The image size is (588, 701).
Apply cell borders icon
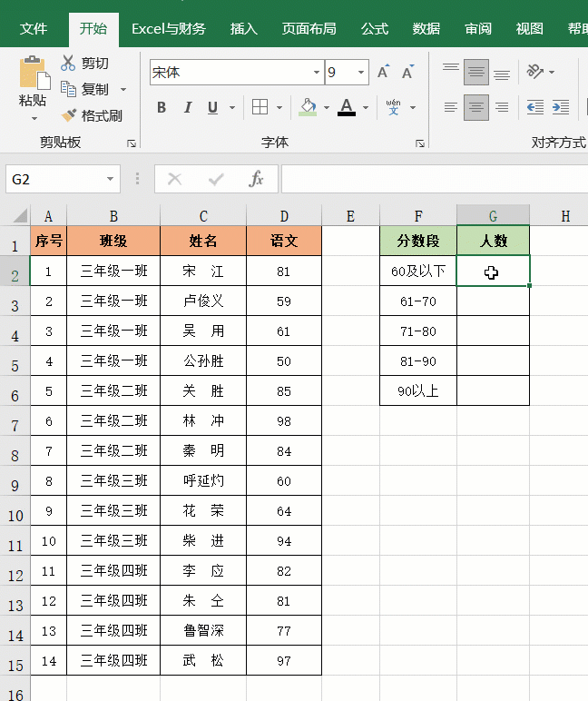point(260,107)
